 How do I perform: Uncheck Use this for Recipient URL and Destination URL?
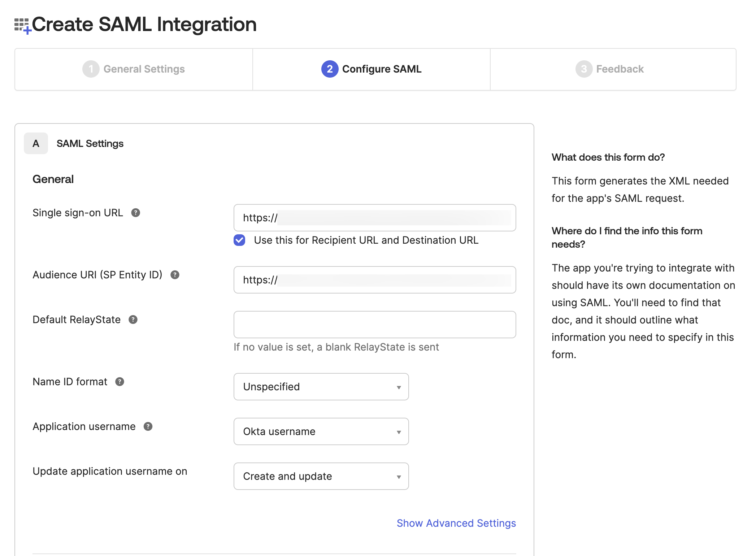[x=239, y=240]
